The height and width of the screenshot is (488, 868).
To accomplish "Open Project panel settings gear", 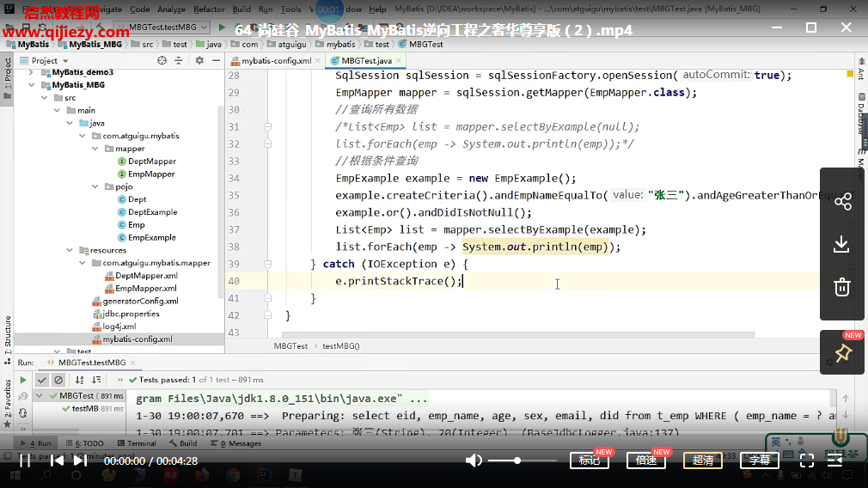I will tap(199, 60).
